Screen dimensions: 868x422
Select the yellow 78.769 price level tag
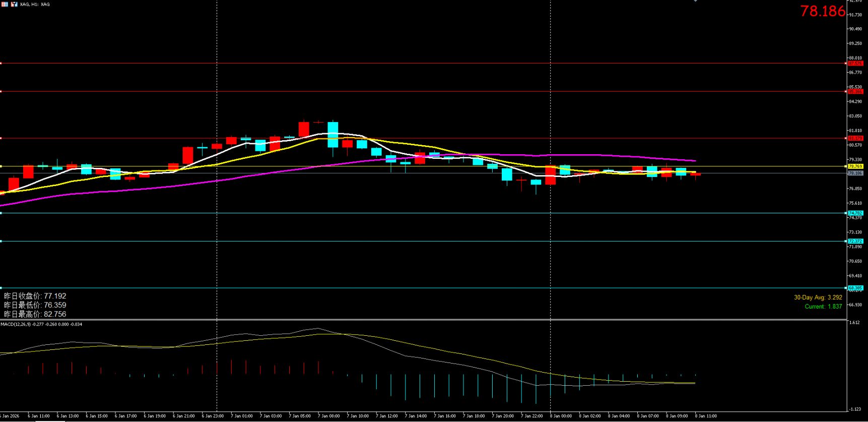coord(855,166)
